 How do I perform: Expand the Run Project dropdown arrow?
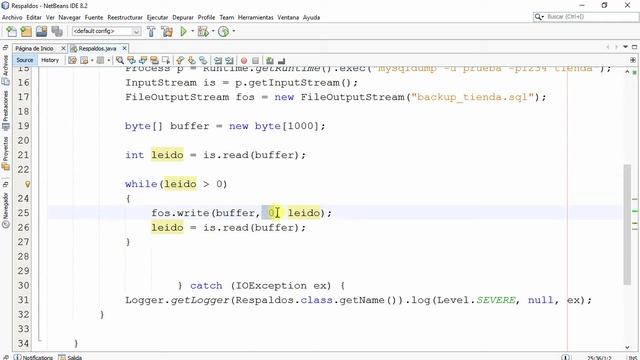192,31
